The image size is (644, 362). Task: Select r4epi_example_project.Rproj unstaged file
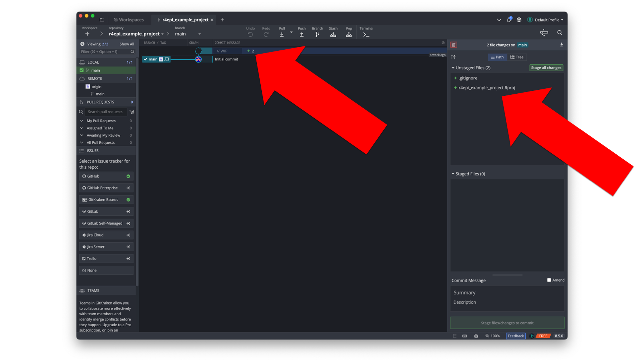pyautogui.click(x=507, y=88)
